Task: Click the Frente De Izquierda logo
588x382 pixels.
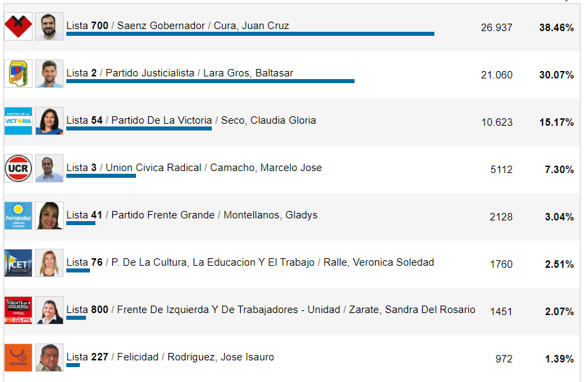Action: [x=18, y=310]
